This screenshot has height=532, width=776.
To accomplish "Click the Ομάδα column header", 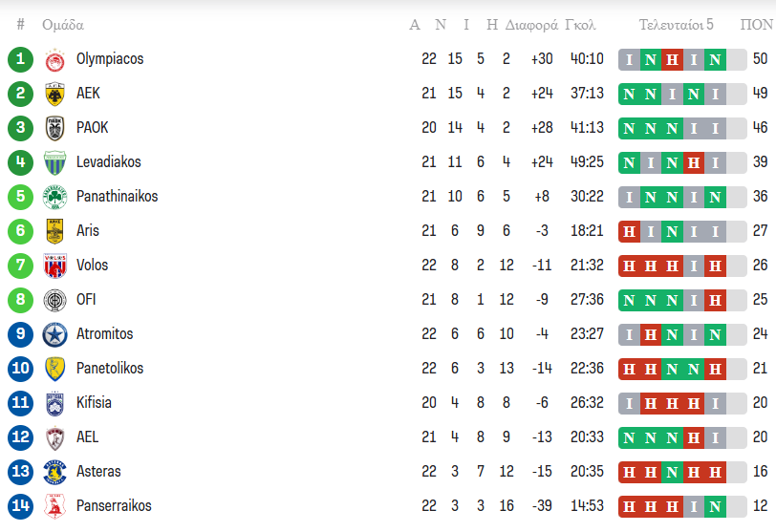I will pos(63,25).
